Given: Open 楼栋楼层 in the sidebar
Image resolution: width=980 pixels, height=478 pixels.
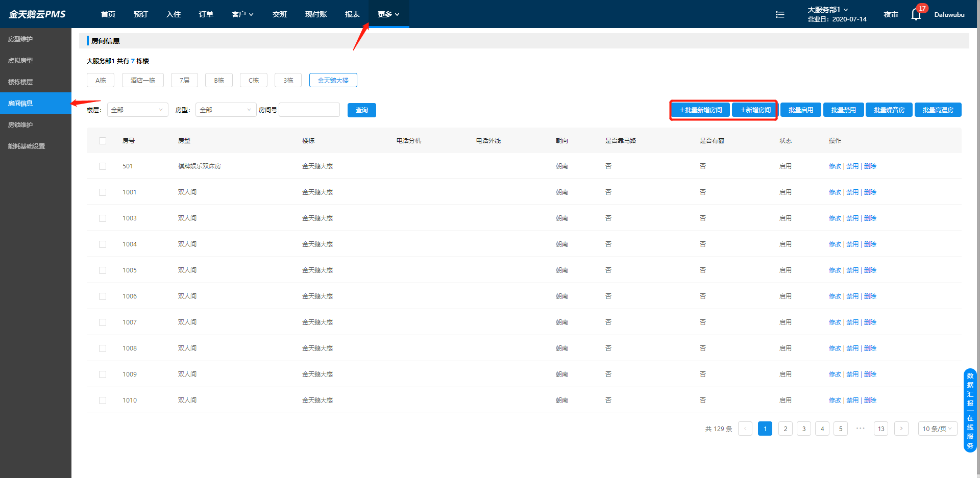Looking at the screenshot, I should click(x=36, y=82).
